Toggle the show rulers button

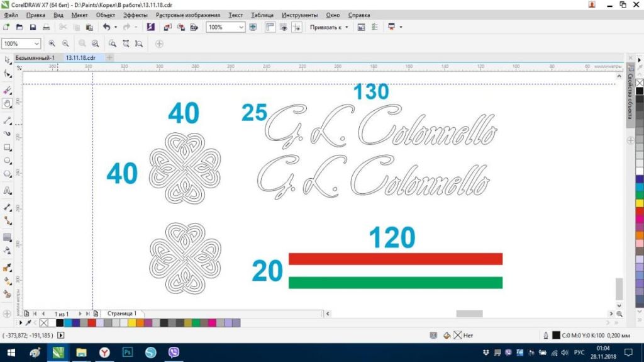point(270,28)
